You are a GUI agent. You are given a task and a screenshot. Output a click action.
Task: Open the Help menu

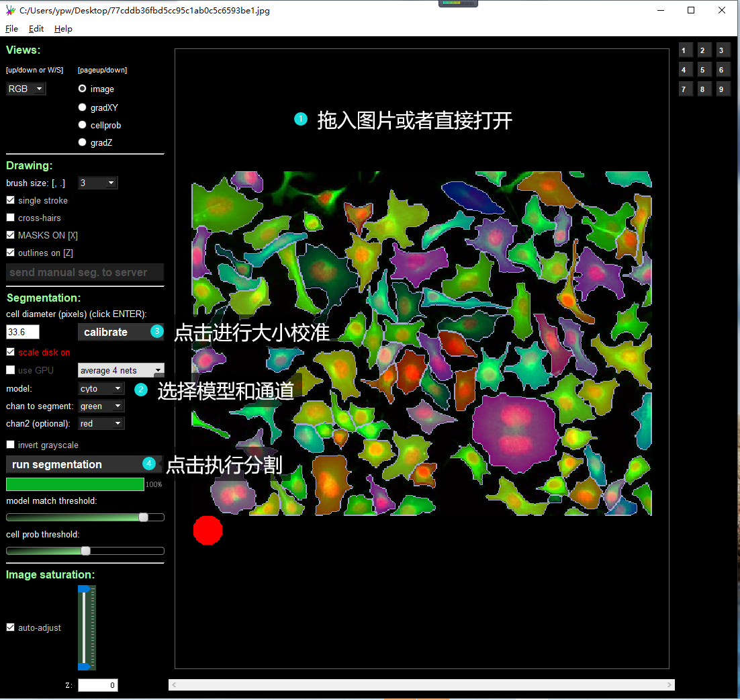tap(63, 28)
